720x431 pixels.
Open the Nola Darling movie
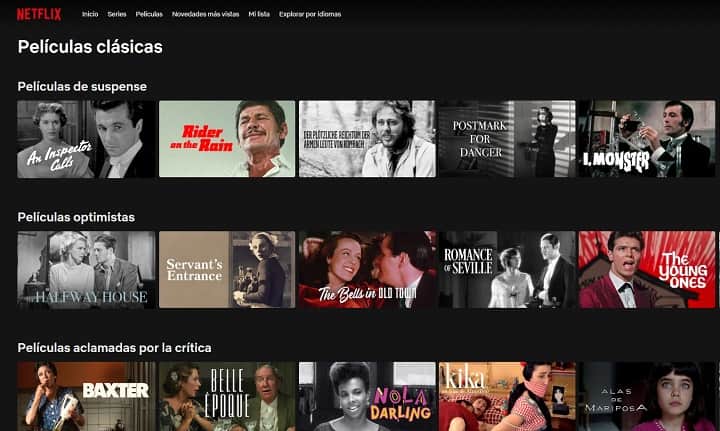(x=367, y=397)
